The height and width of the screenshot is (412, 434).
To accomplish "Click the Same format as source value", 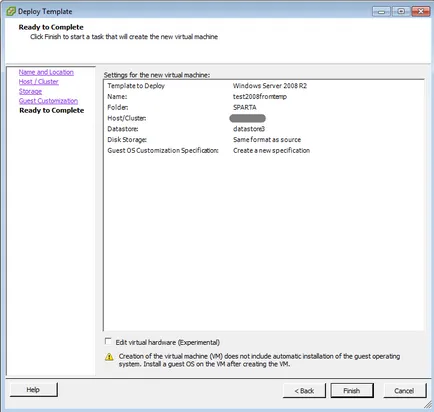I will coord(267,140).
